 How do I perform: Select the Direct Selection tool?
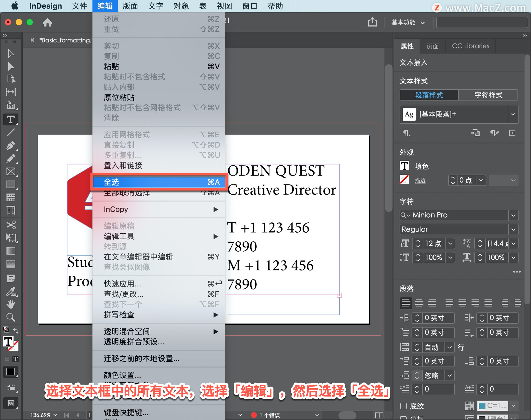[x=11, y=66]
